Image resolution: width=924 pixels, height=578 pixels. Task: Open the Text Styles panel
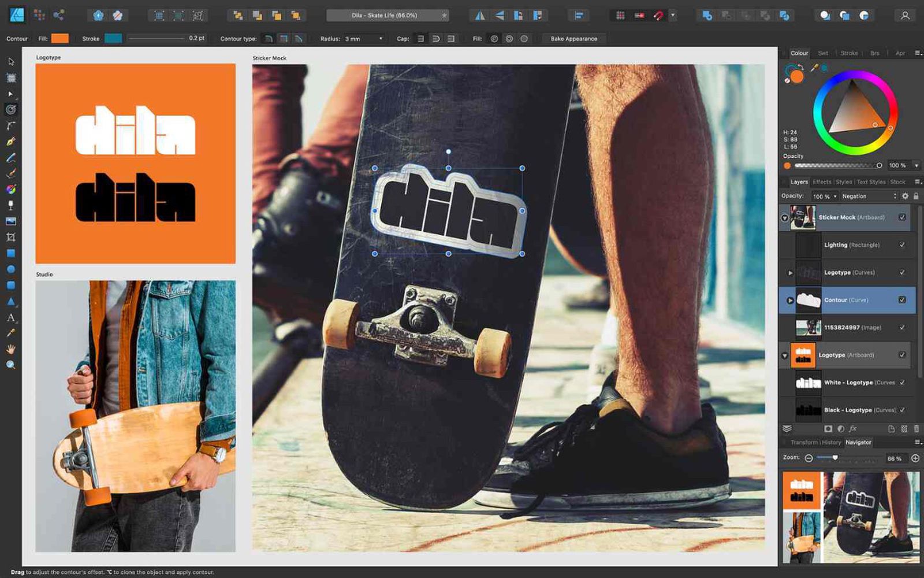click(872, 182)
